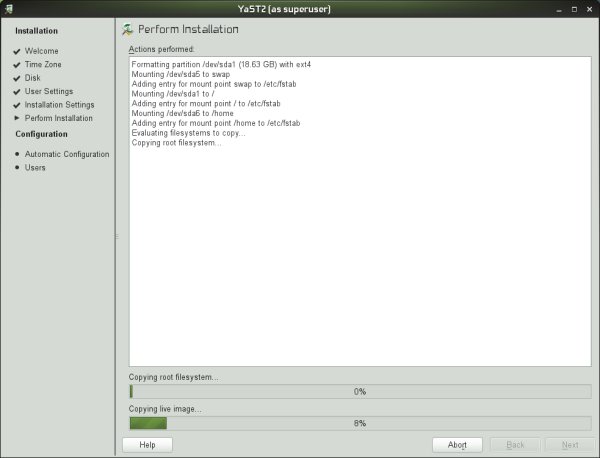Select the Time Zone step

(43, 64)
